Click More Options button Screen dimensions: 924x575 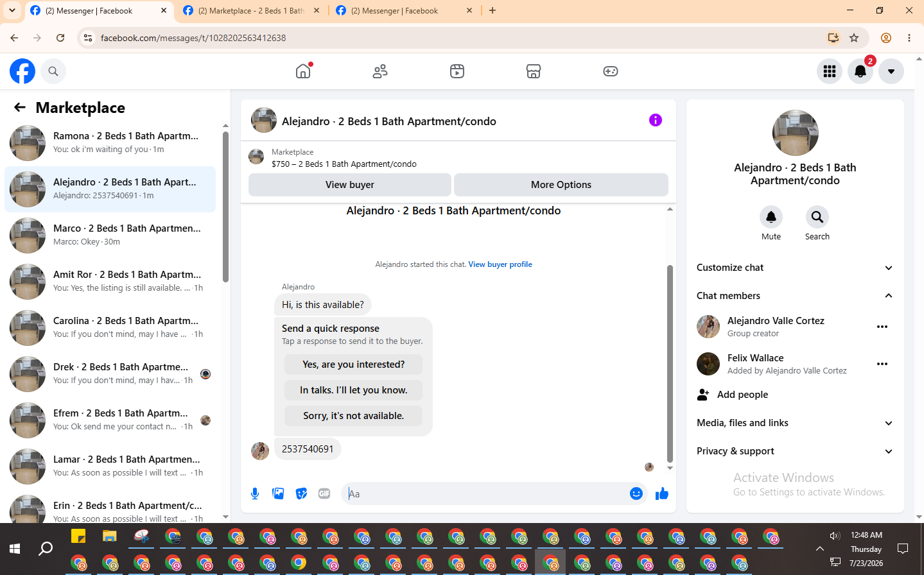point(561,185)
